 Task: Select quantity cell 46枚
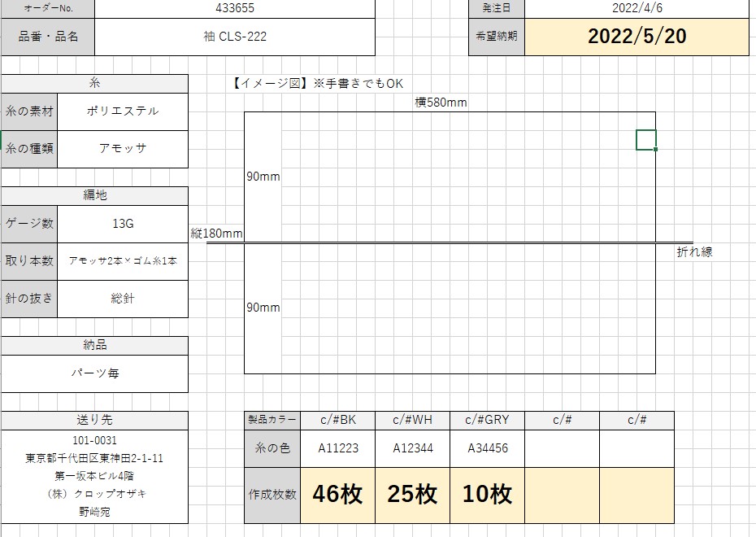[338, 495]
